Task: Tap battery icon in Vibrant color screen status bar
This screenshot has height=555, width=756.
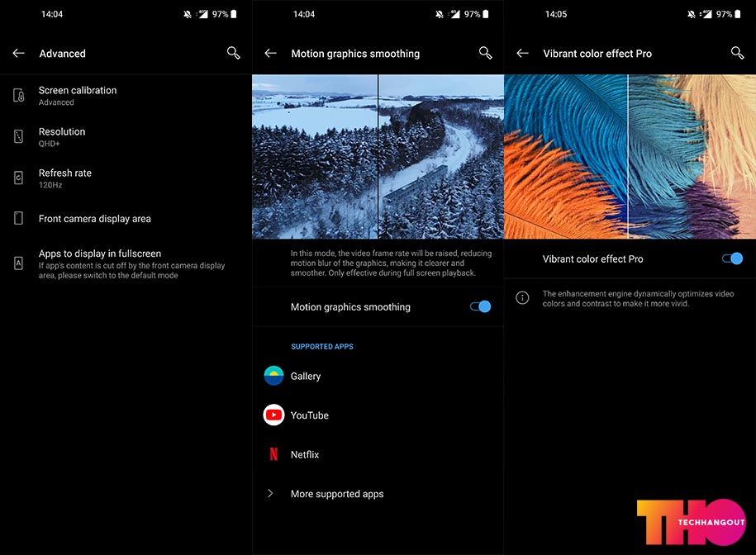Action: click(x=738, y=14)
